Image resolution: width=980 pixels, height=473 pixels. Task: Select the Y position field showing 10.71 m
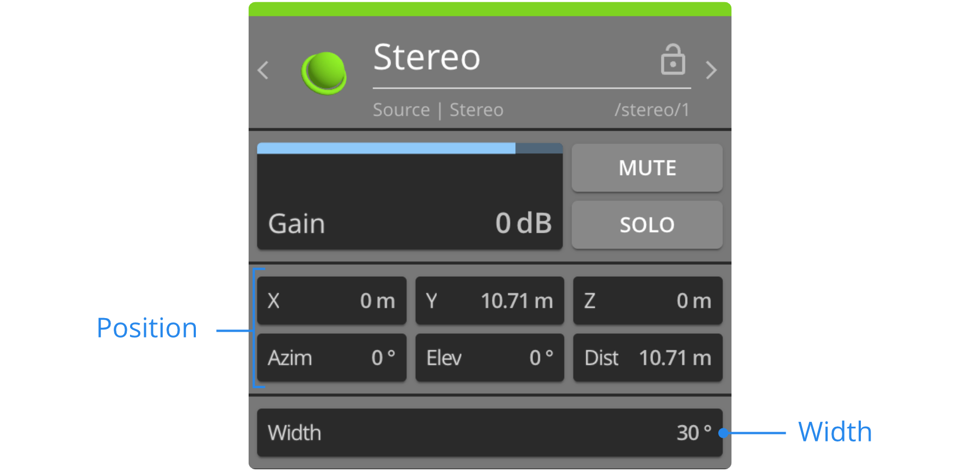489,301
